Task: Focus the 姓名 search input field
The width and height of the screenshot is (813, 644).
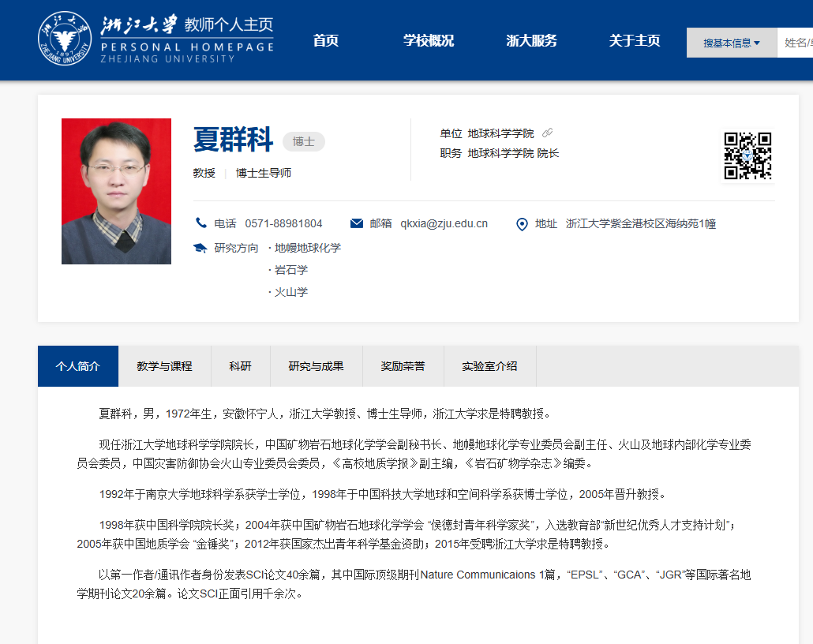Action: click(x=795, y=43)
